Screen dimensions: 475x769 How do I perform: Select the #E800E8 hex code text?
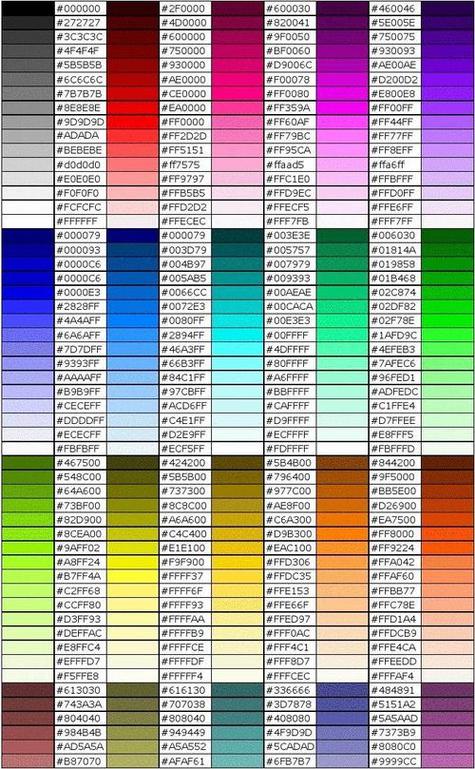point(393,93)
